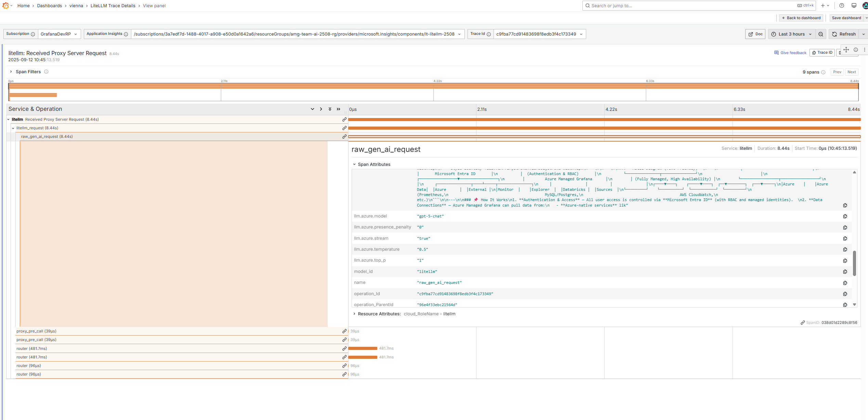Collapse all spans with double-chevron icon
This screenshot has width=868, height=420.
coord(339,109)
